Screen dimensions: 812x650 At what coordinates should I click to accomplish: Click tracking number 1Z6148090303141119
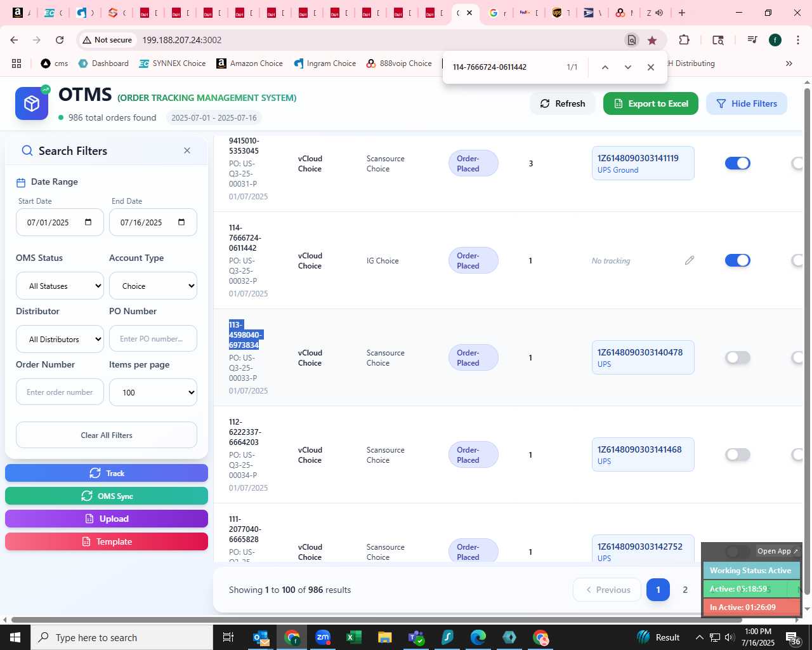[638, 158]
